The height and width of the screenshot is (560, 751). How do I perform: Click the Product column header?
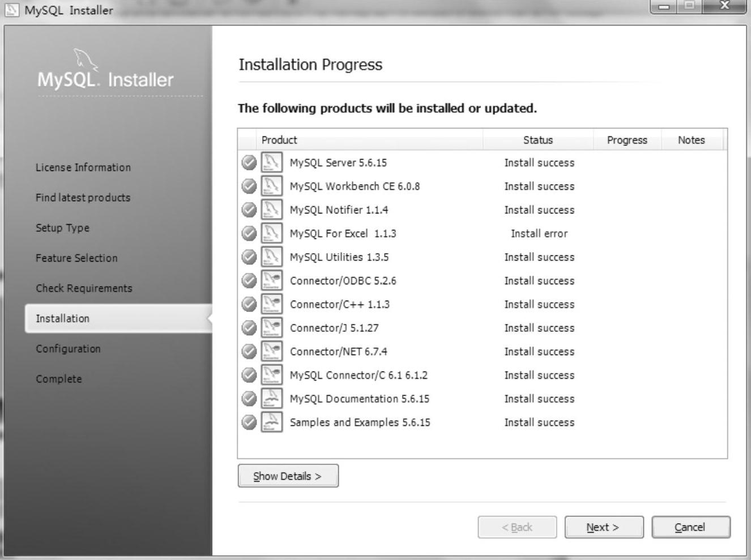click(369, 140)
